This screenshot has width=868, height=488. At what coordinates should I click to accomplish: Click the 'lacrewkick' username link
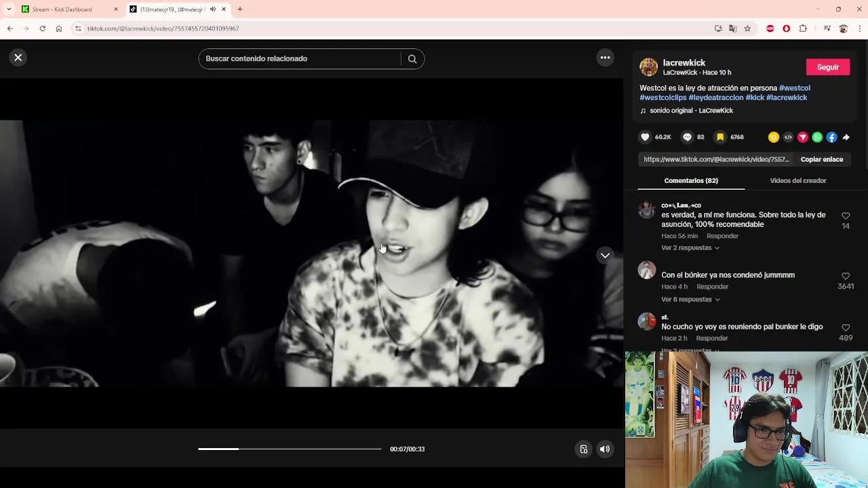pyautogui.click(x=684, y=62)
